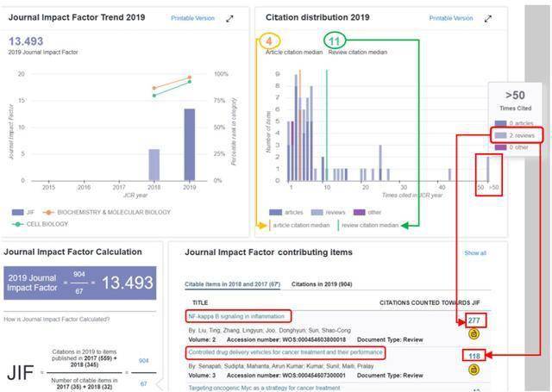Expand the Citation distribution 2019 chart
Screen dimensions: 552x392
tap(488, 18)
